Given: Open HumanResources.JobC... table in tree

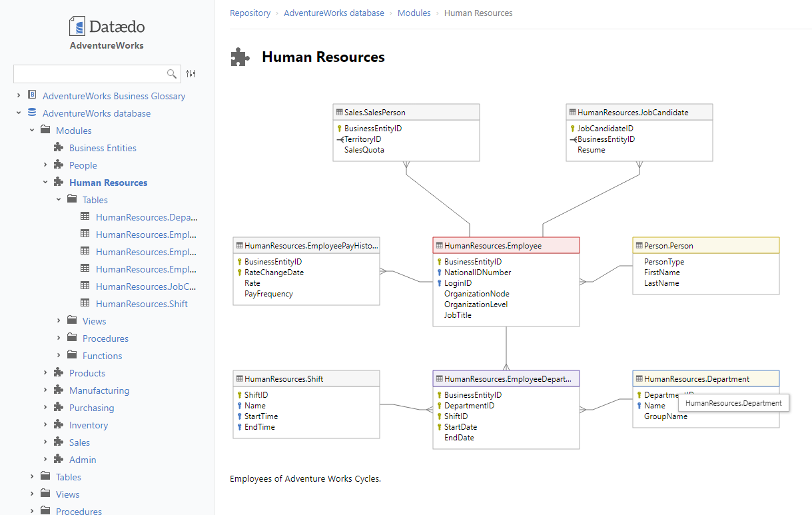Looking at the screenshot, I should coord(146,286).
